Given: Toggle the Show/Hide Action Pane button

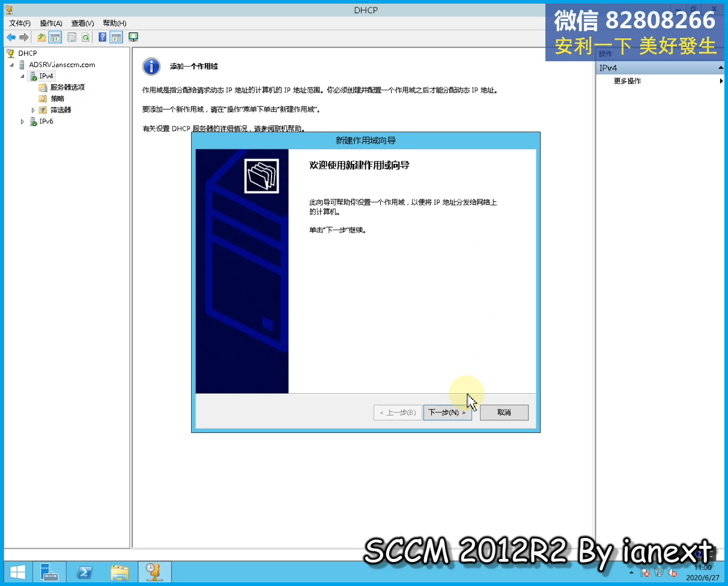Looking at the screenshot, I should (x=117, y=37).
